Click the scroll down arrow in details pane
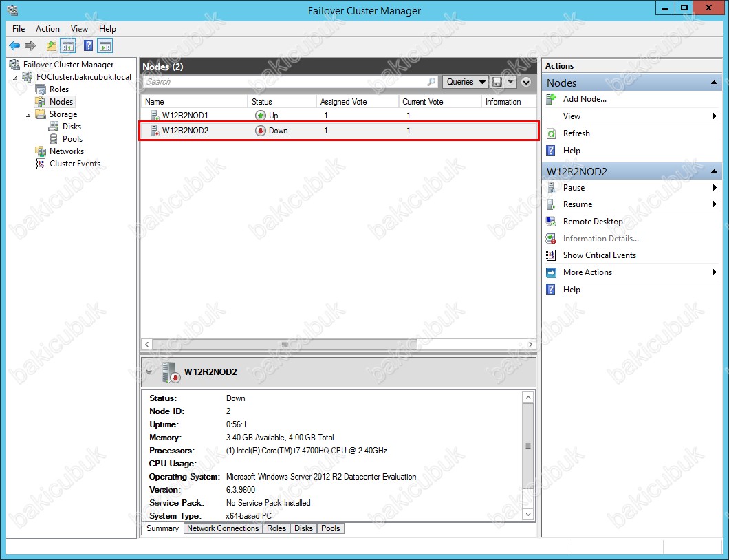Screen dimensions: 729x560 coord(527,515)
